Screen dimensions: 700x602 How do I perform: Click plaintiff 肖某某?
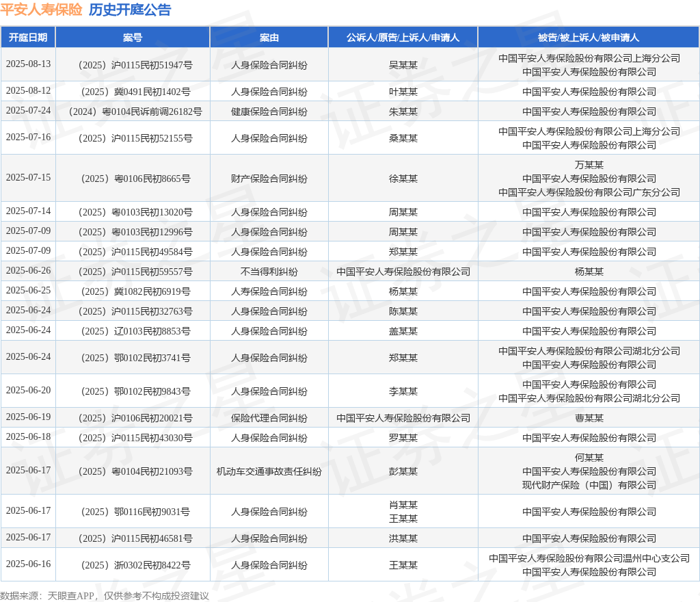click(403, 505)
